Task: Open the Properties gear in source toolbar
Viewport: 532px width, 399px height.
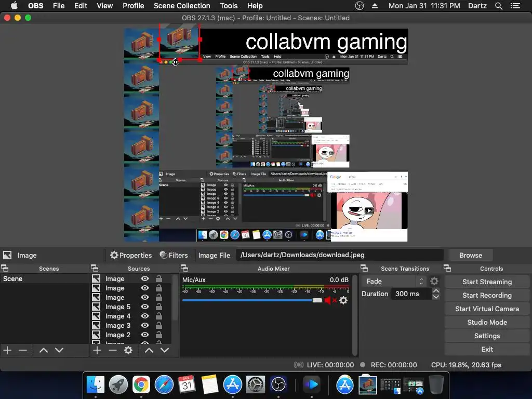Action: (x=130, y=255)
